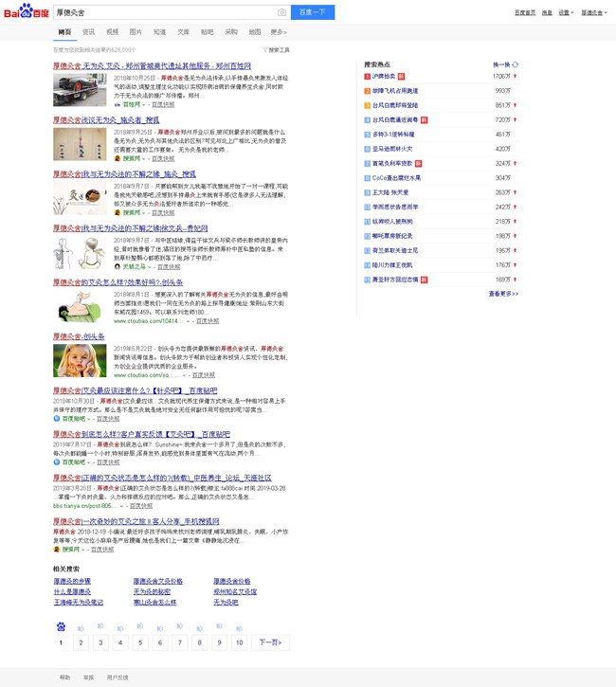Screen dimensions: 616x687
Task: Click new badge beside last hot search item
Action: click(x=425, y=280)
